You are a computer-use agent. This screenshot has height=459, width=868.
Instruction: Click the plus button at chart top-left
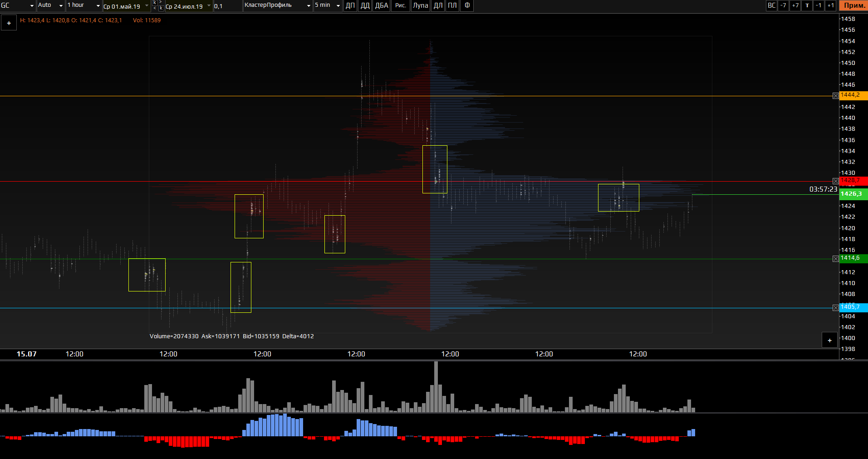tap(9, 23)
